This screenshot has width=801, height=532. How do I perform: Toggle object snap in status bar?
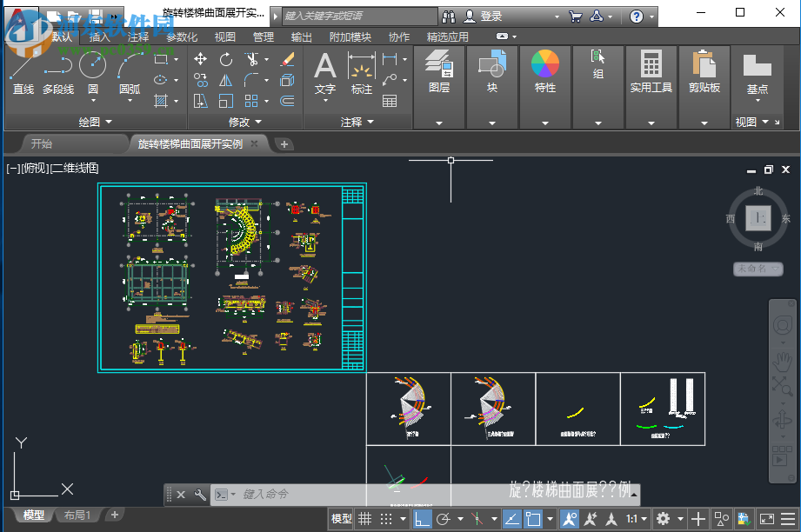(x=533, y=519)
